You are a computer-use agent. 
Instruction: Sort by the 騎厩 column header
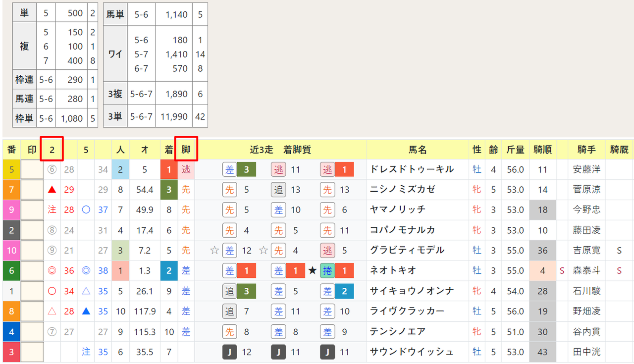pyautogui.click(x=619, y=150)
